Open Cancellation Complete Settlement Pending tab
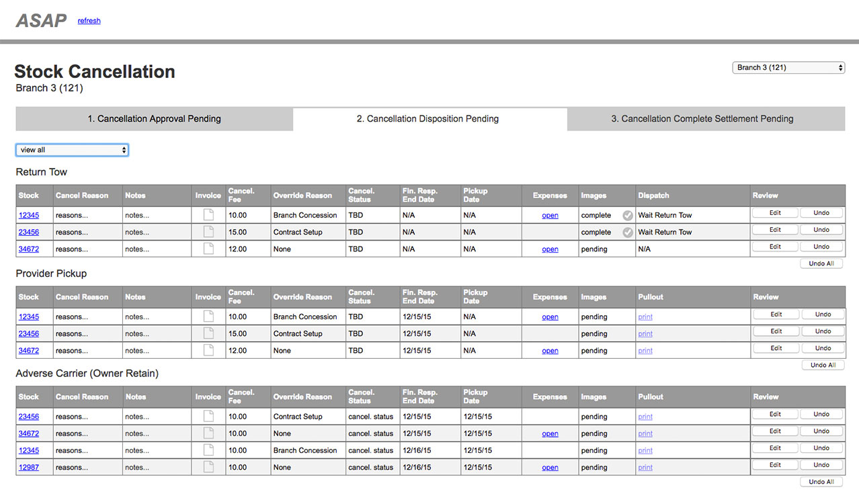The width and height of the screenshot is (859, 504). tap(702, 119)
